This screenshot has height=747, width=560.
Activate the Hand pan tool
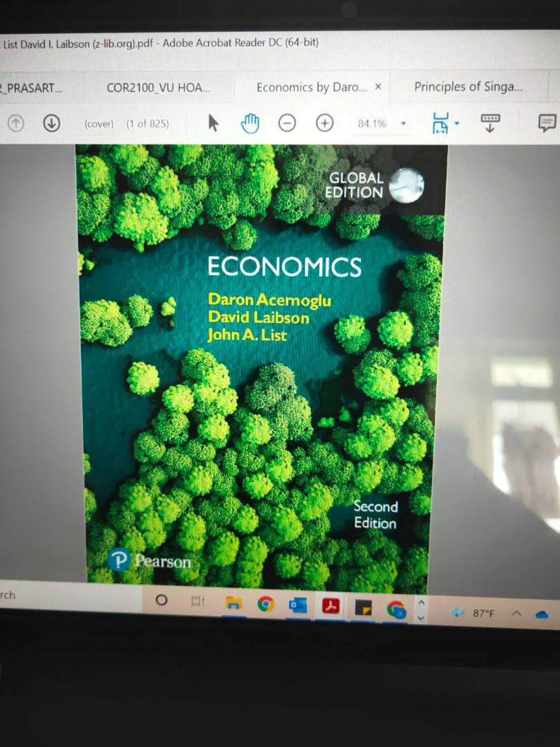coord(250,122)
